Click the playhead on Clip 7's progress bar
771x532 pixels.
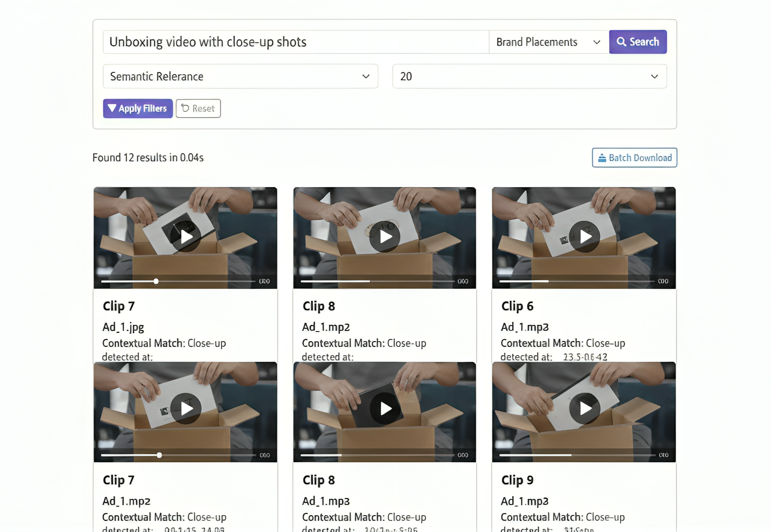(x=156, y=281)
